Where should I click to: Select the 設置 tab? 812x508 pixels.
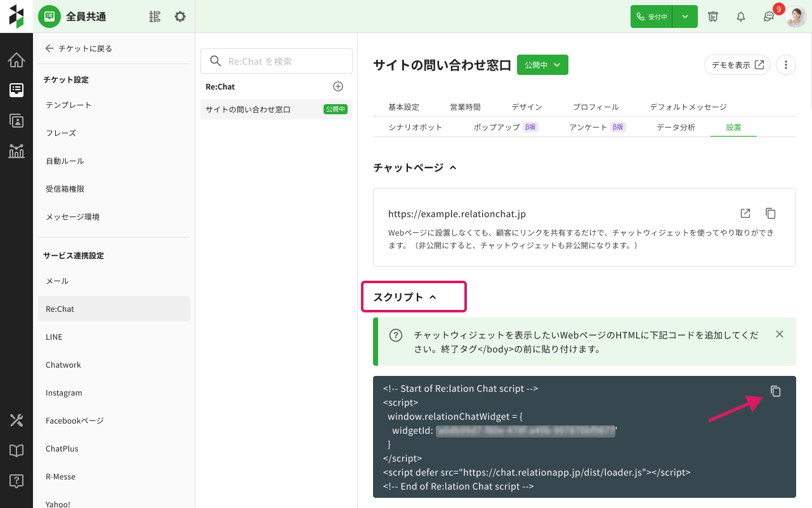pyautogui.click(x=733, y=127)
